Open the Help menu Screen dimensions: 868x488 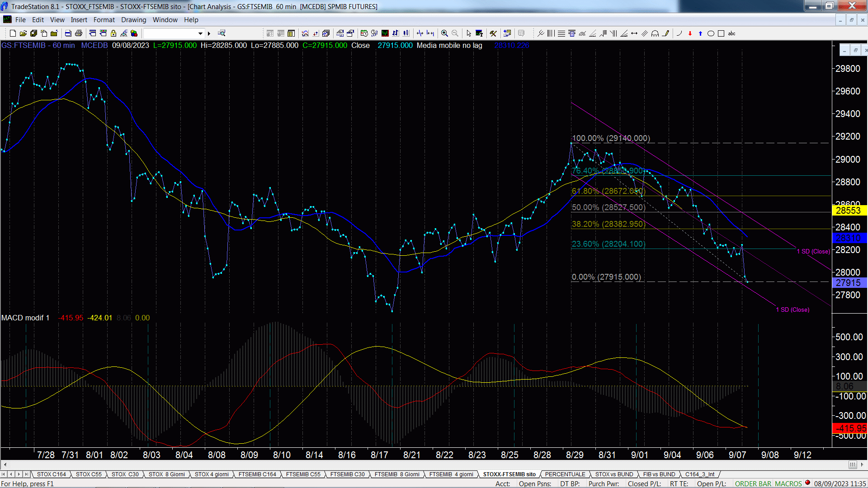(191, 20)
